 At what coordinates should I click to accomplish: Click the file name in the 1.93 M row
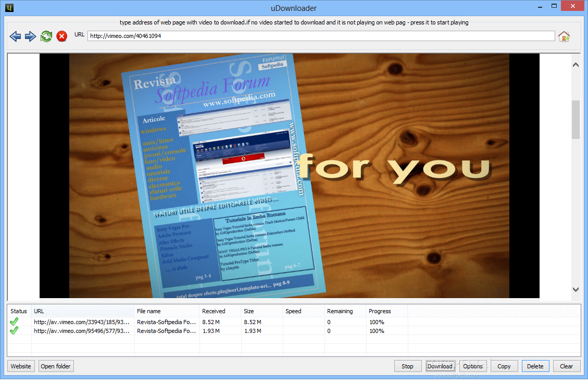[167, 331]
